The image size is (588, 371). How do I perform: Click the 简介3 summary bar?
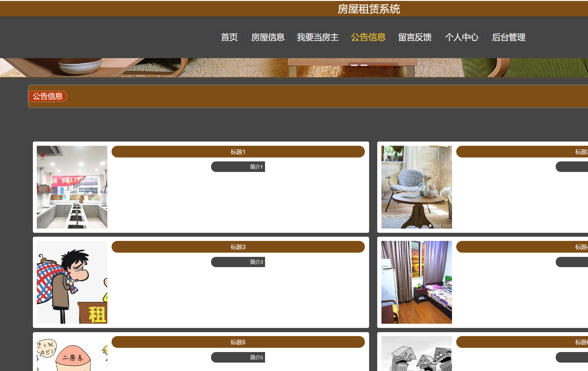(238, 262)
